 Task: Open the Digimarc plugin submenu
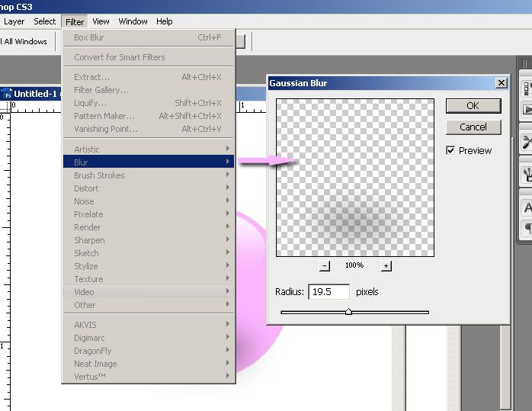(149, 338)
